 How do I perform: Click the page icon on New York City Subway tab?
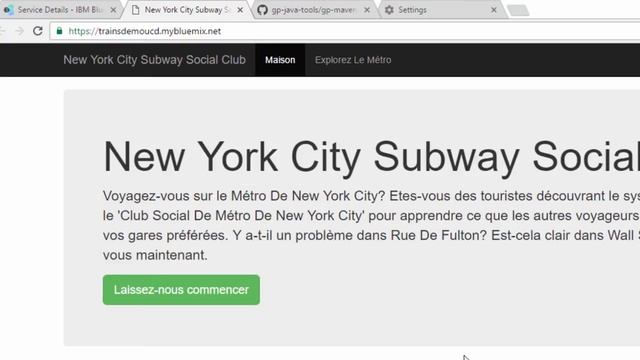136,10
